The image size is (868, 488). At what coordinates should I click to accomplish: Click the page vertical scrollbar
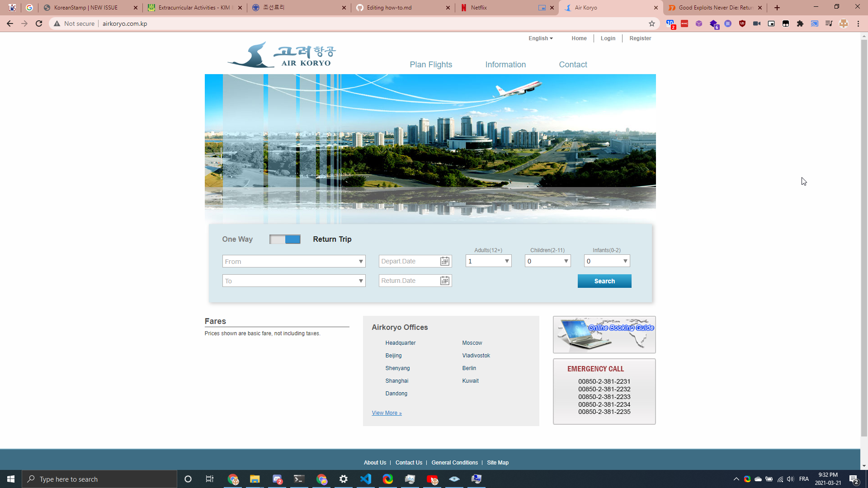[x=864, y=226]
